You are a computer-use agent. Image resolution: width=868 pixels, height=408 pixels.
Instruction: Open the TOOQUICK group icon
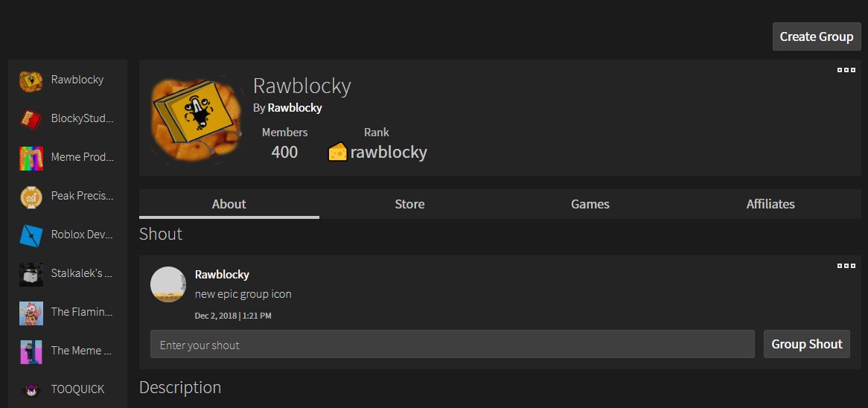[31, 389]
